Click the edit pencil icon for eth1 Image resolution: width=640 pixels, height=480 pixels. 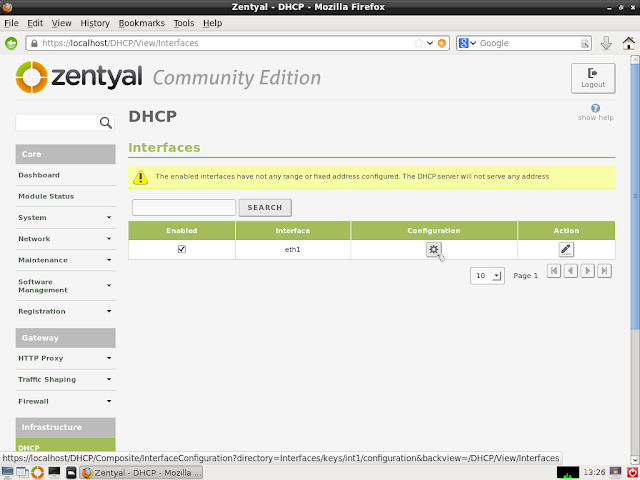pyautogui.click(x=566, y=249)
